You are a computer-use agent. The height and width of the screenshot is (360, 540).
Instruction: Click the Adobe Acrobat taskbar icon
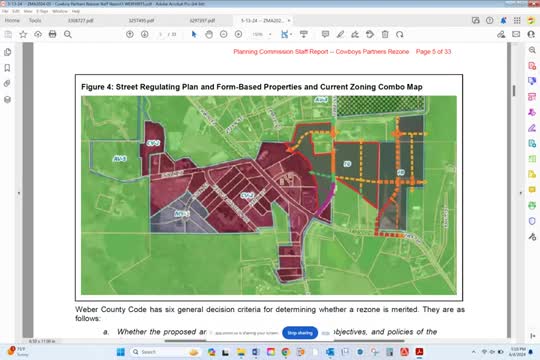pos(419,352)
